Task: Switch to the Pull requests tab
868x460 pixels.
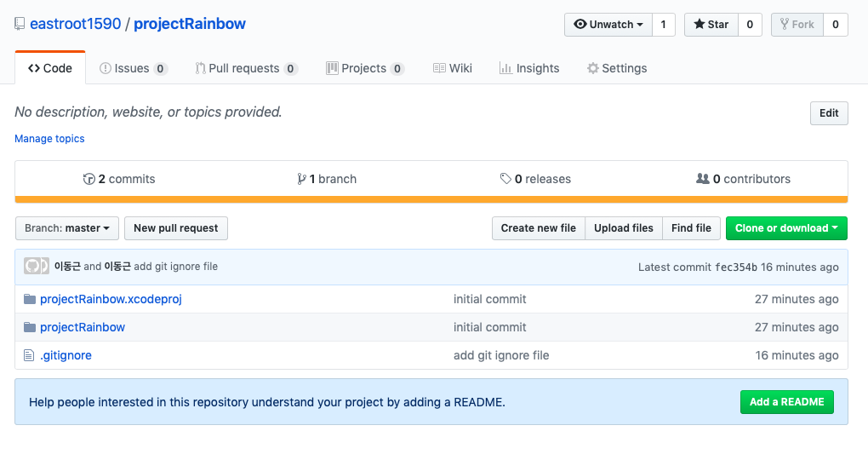Action: pyautogui.click(x=246, y=68)
